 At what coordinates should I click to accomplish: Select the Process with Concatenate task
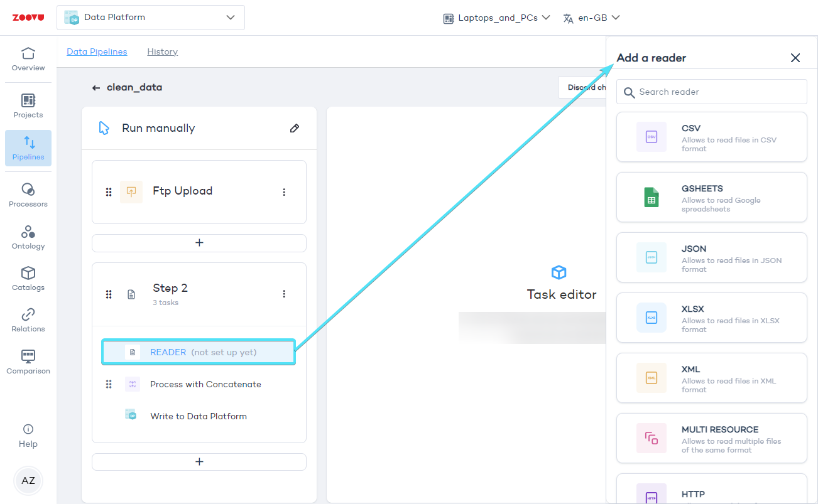(x=205, y=384)
